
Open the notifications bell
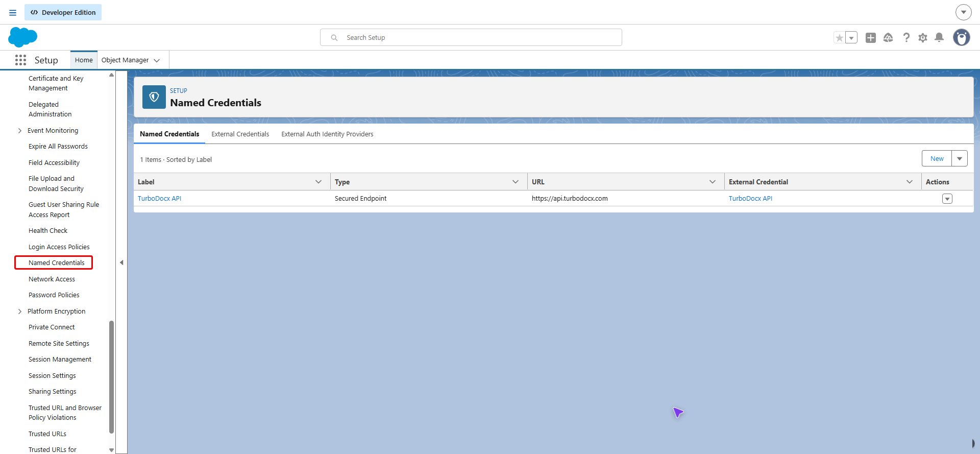939,38
